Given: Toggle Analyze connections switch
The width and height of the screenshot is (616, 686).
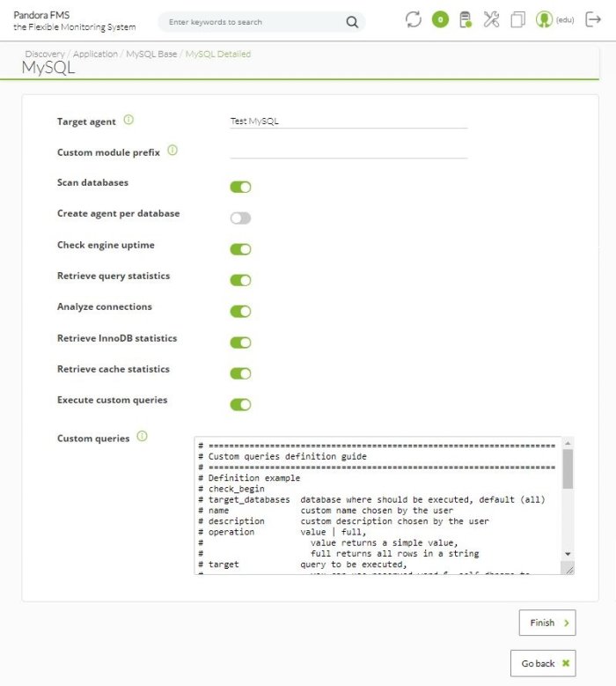Looking at the screenshot, I should 240,311.
